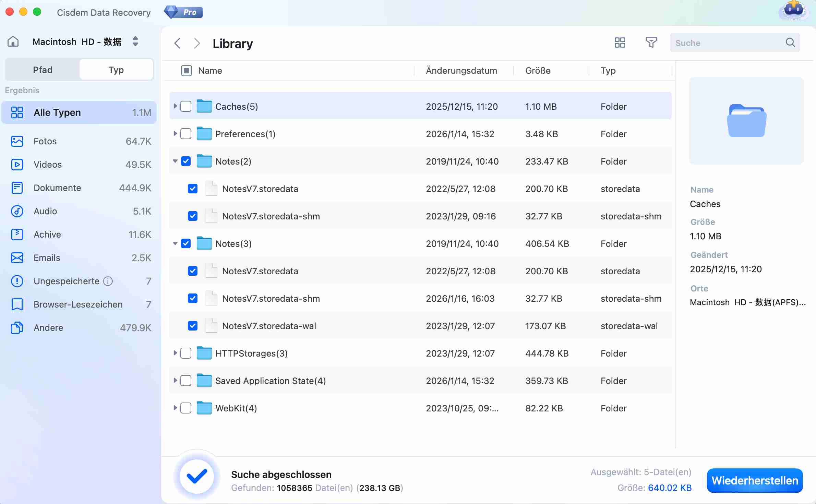Uncheck NotesV7.storedata-wal checkbox
The height and width of the screenshot is (504, 816).
pos(193,326)
